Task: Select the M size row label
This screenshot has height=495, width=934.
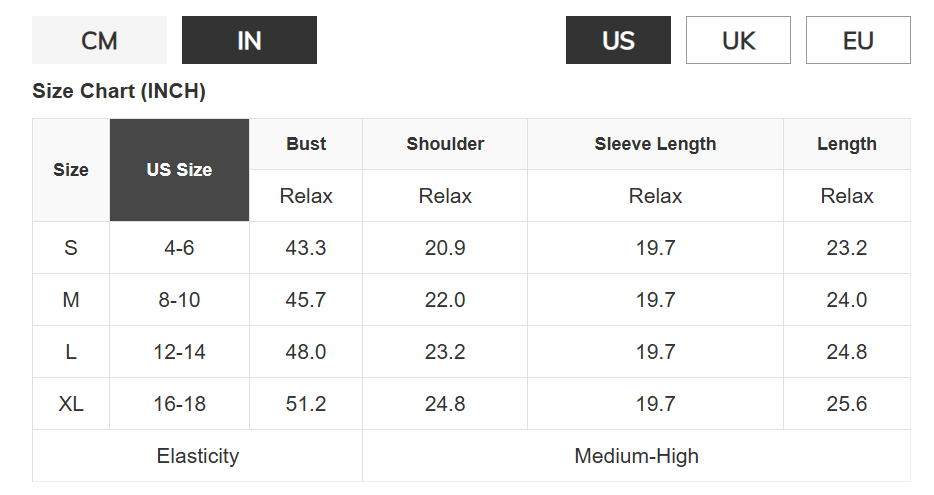Action: [71, 300]
